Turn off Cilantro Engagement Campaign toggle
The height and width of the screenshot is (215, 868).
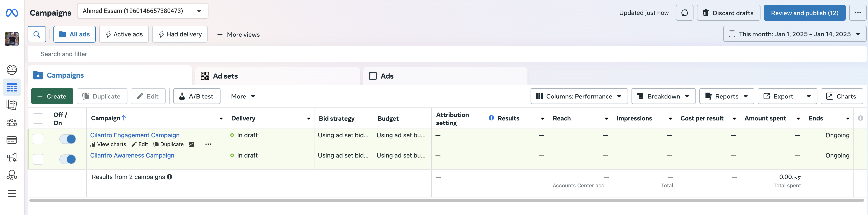[67, 139]
